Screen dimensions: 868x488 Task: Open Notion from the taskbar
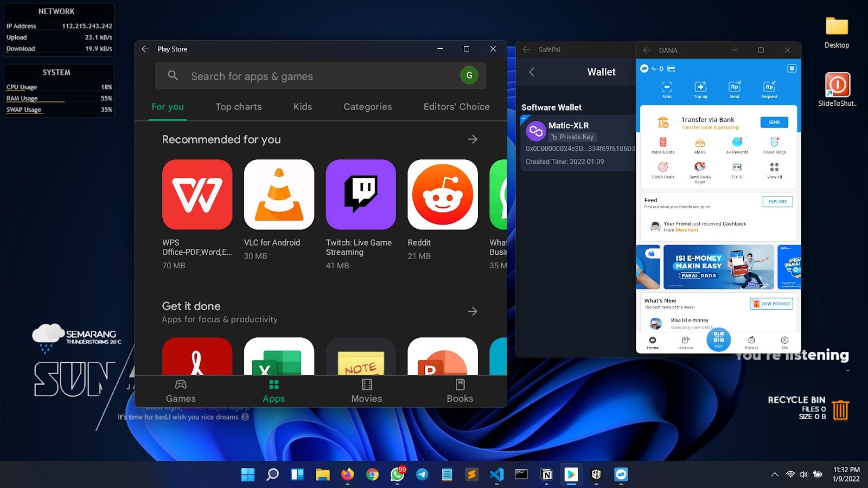(546, 474)
